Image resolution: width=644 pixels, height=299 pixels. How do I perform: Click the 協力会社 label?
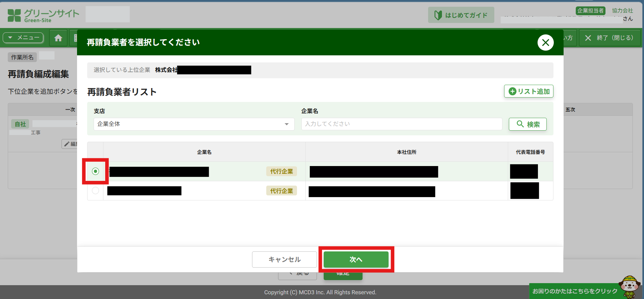click(x=622, y=10)
